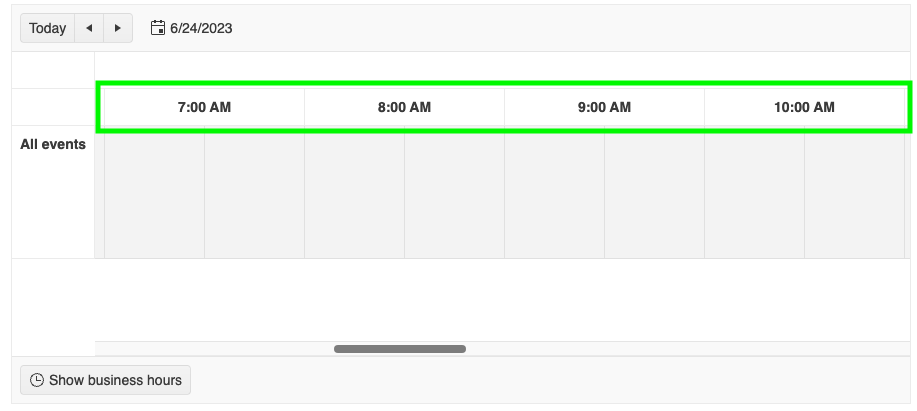Click the Today button
This screenshot has width=917, height=411.
click(47, 28)
